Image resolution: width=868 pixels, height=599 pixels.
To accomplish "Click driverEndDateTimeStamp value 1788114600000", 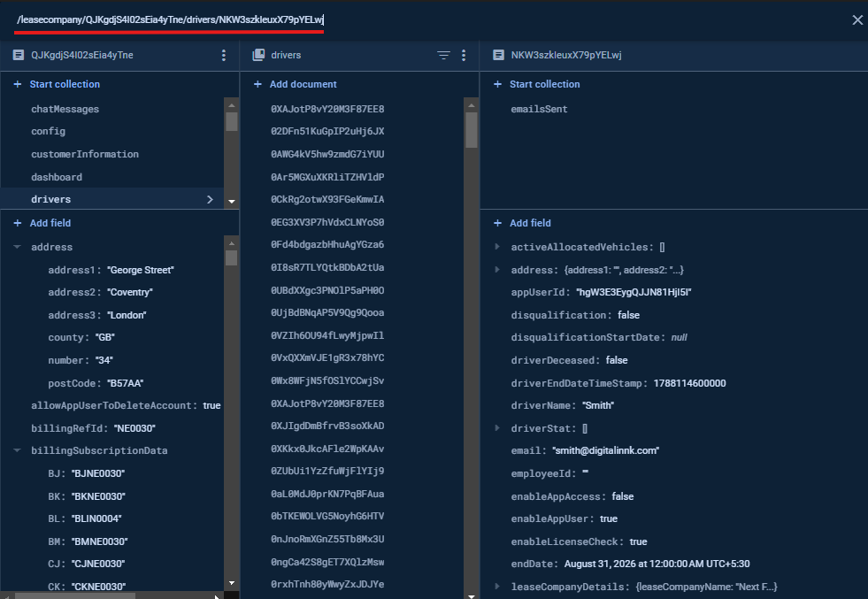I will (689, 383).
